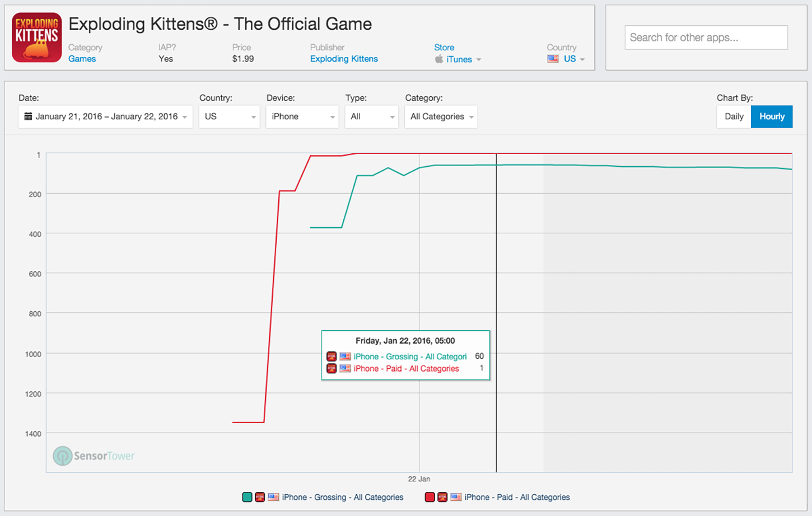Open the Type dropdown showing All
This screenshot has height=516, width=812.
point(372,116)
